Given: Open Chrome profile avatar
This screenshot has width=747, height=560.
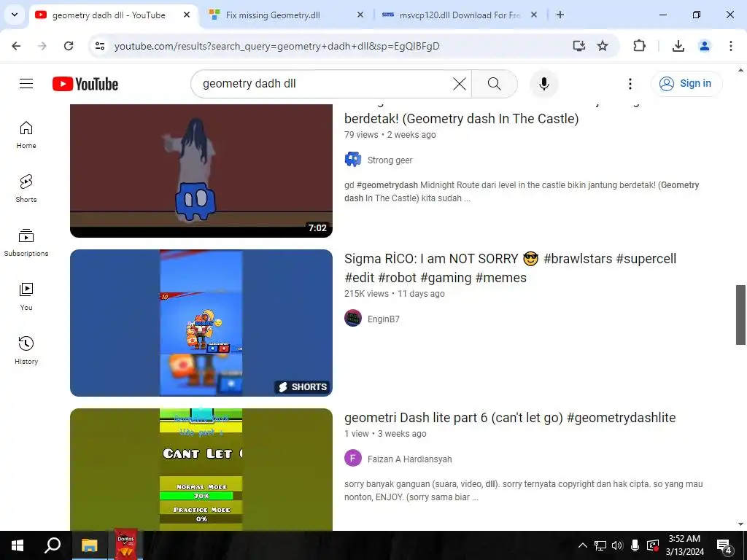Looking at the screenshot, I should pyautogui.click(x=704, y=46).
